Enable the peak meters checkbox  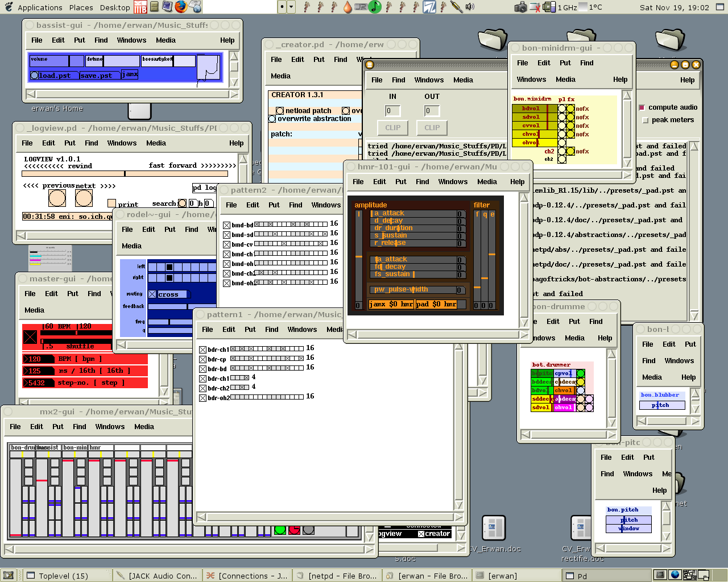click(645, 120)
